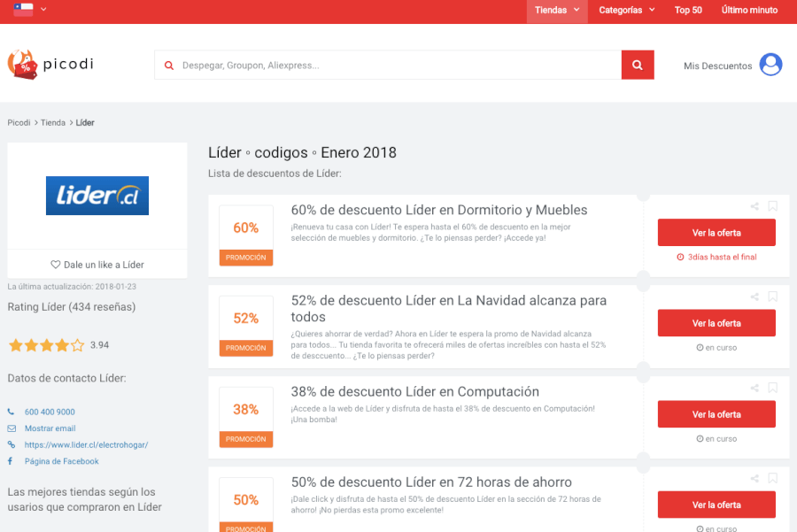Click the red search magnifier button
The height and width of the screenshot is (532, 797).
click(638, 65)
